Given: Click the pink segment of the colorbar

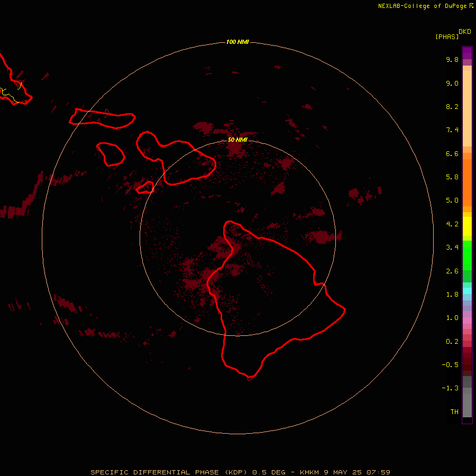Looking at the screenshot, I should click(x=467, y=321).
